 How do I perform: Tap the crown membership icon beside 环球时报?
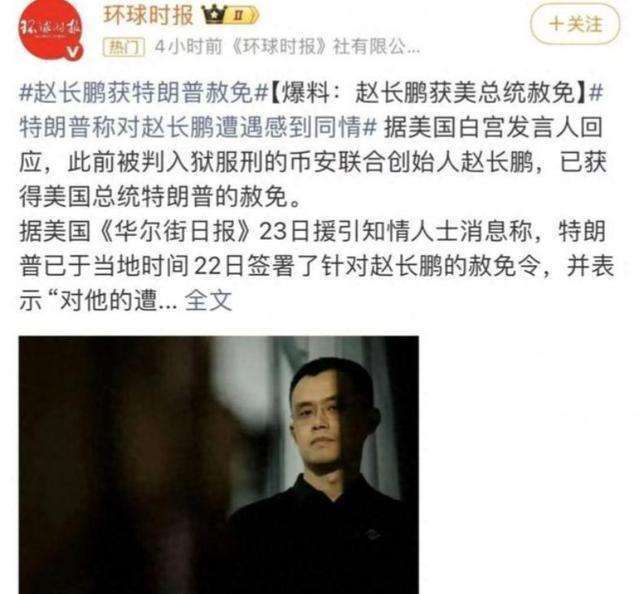(214, 15)
